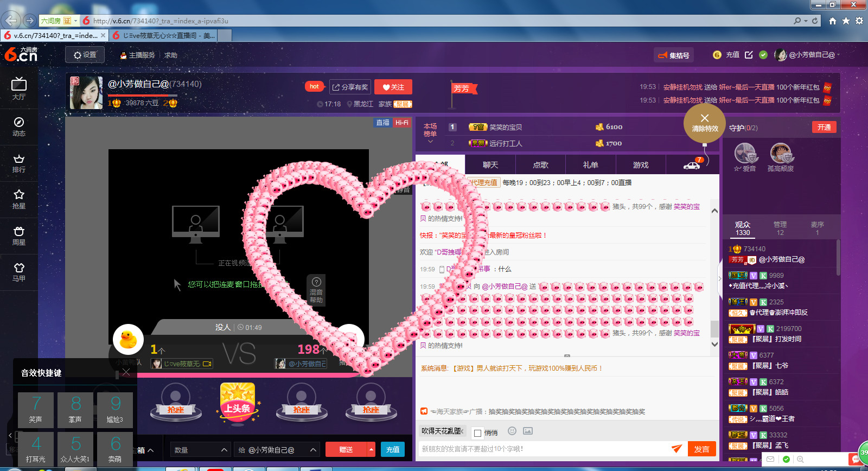Click the 抢星 star sidebar icon
The width and height of the screenshot is (868, 471).
tap(19, 199)
